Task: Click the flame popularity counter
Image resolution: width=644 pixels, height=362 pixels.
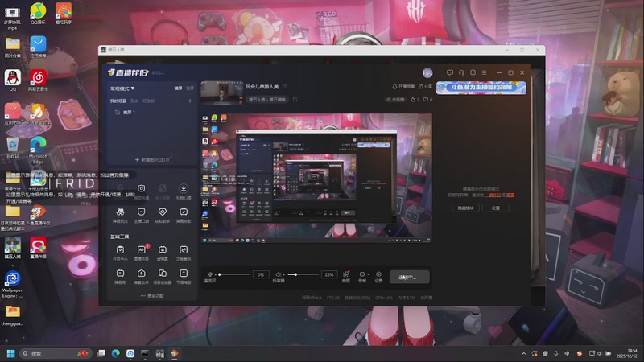Action: pyautogui.click(x=415, y=99)
